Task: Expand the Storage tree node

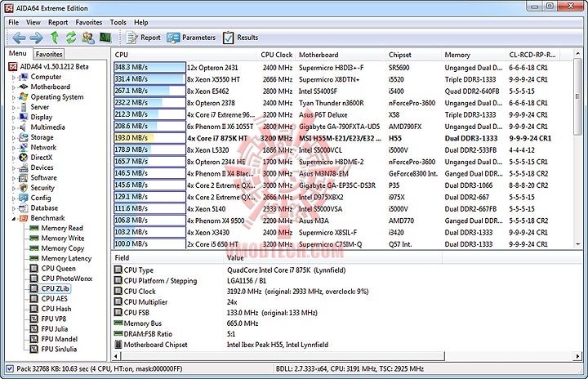Action: click(x=14, y=138)
